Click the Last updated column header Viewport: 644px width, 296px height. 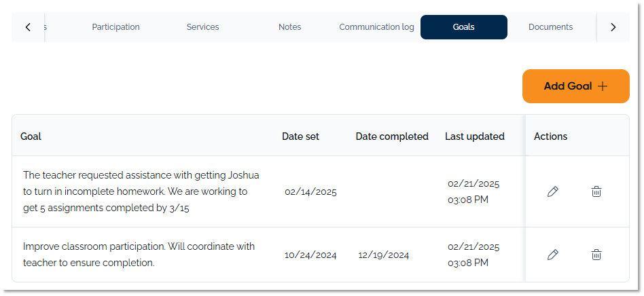474,136
